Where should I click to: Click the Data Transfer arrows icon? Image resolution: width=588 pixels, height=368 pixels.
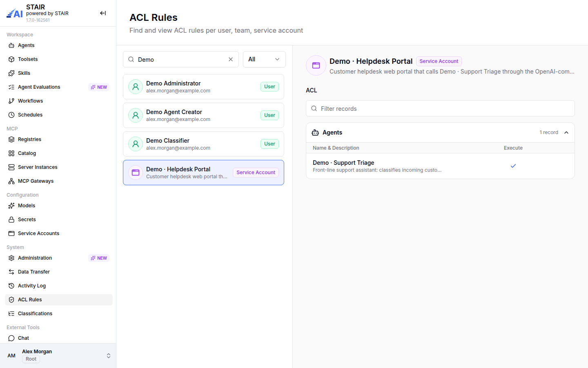[11, 272]
